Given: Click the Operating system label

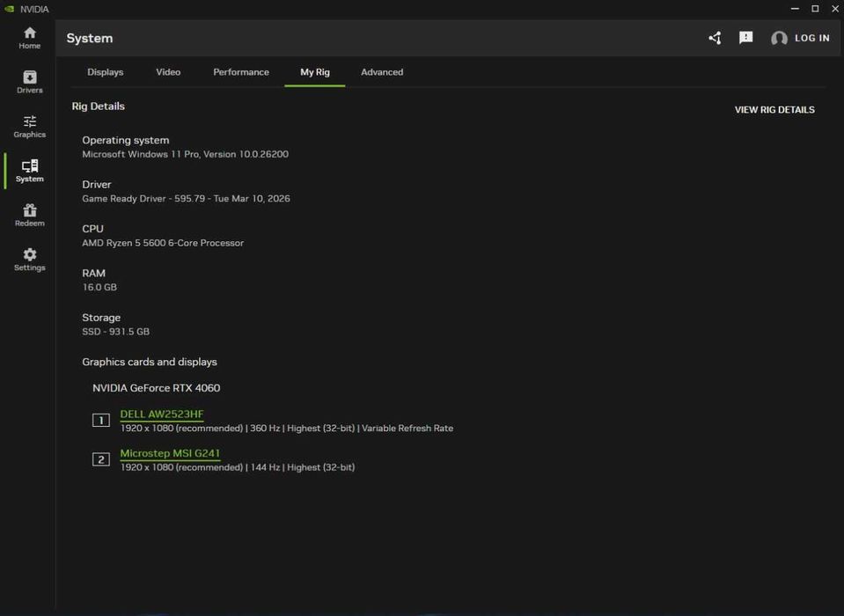Looking at the screenshot, I should coord(126,141).
